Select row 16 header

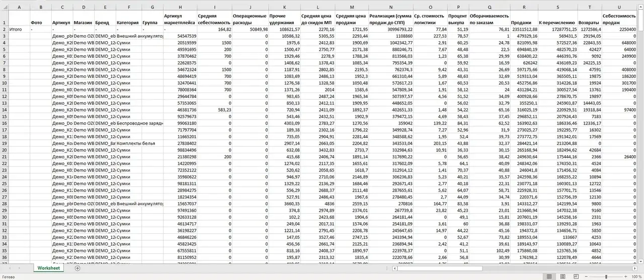tap(4, 123)
